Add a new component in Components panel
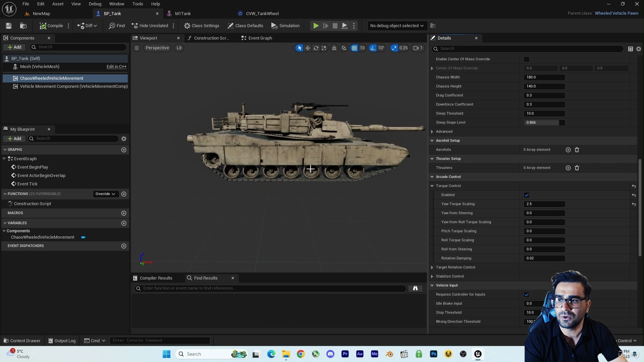Image resolution: width=644 pixels, height=362 pixels. [x=14, y=47]
